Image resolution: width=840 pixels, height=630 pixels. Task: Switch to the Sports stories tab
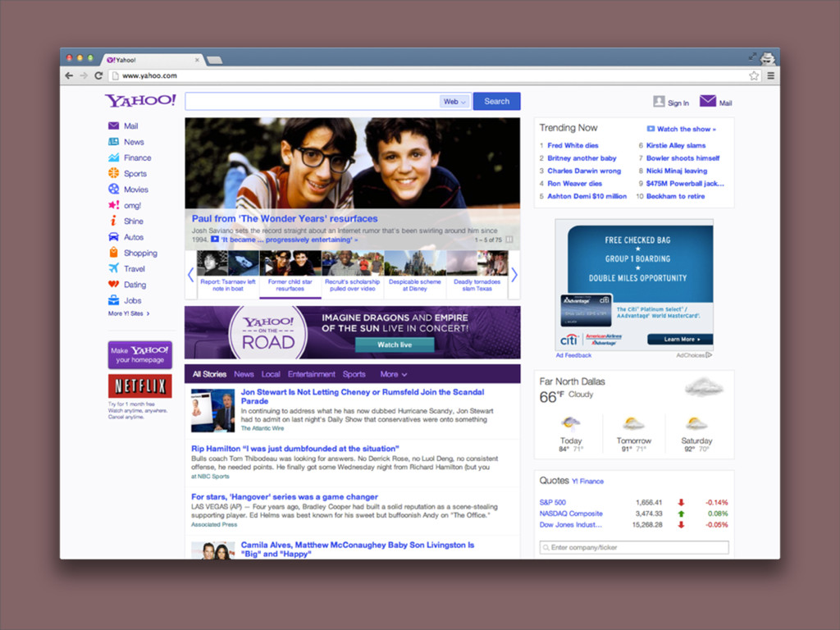(x=354, y=374)
